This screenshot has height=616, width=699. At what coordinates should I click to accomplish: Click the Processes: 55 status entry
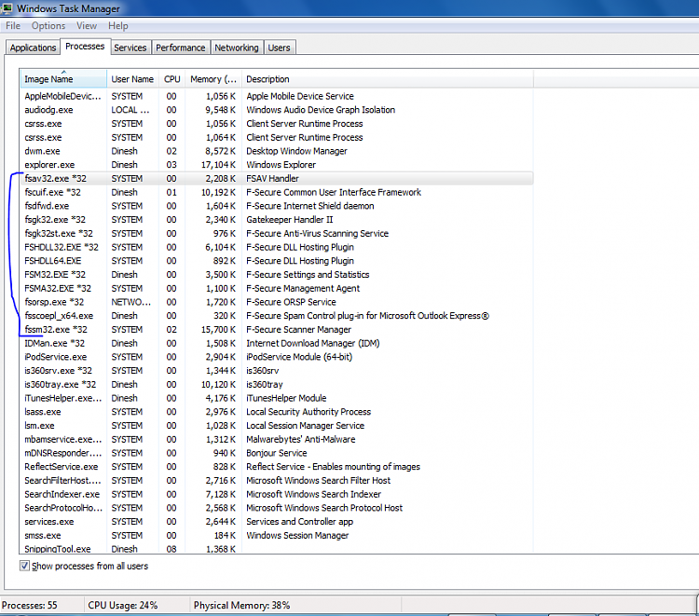click(x=30, y=606)
